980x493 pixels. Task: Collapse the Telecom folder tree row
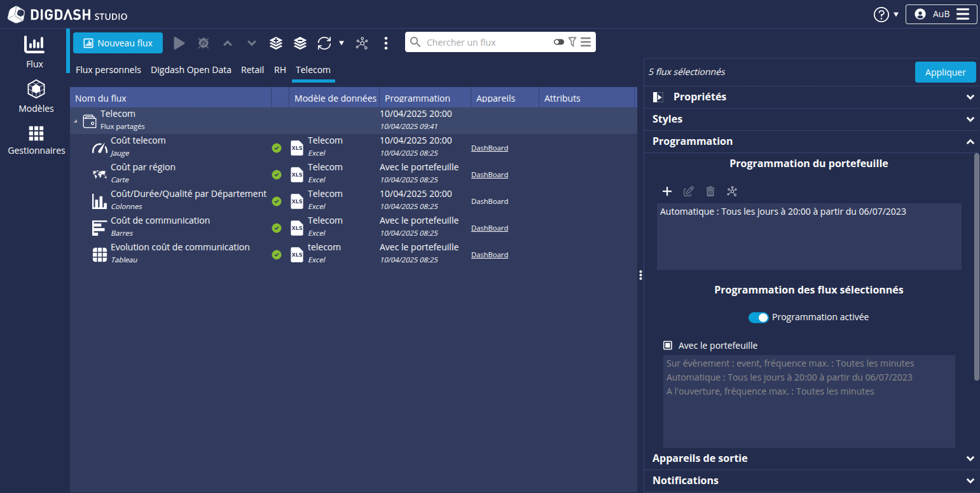click(76, 121)
